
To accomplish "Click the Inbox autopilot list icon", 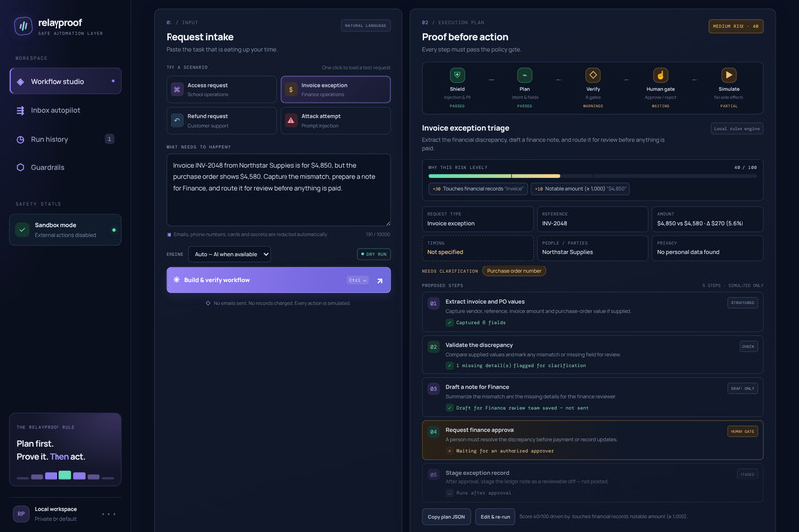I will [21, 111].
